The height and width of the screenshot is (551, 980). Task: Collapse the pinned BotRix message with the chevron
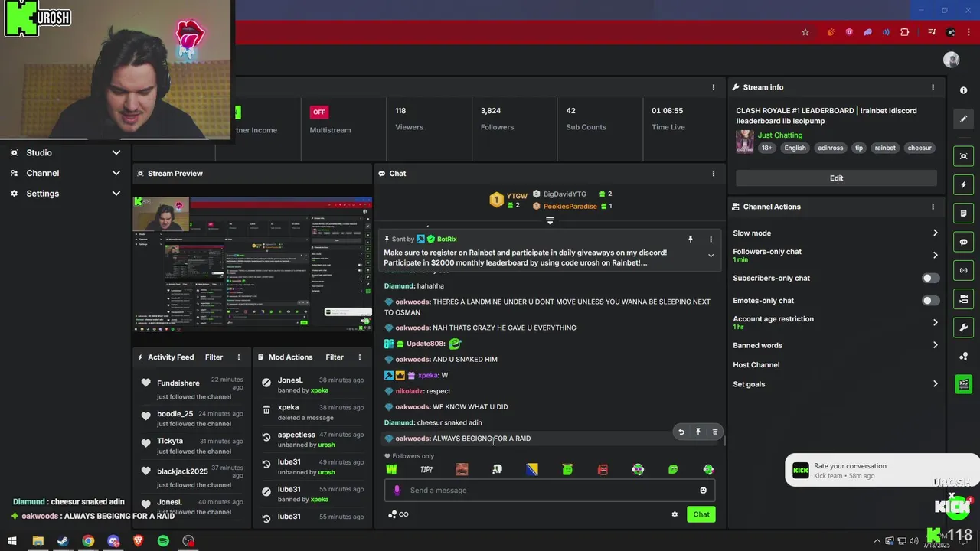click(x=710, y=256)
